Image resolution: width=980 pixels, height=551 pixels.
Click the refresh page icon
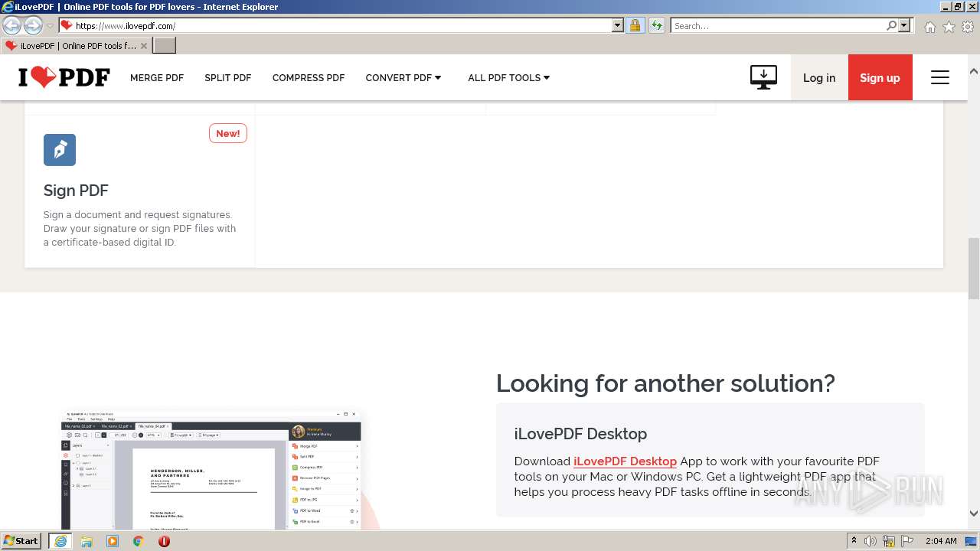coord(656,25)
